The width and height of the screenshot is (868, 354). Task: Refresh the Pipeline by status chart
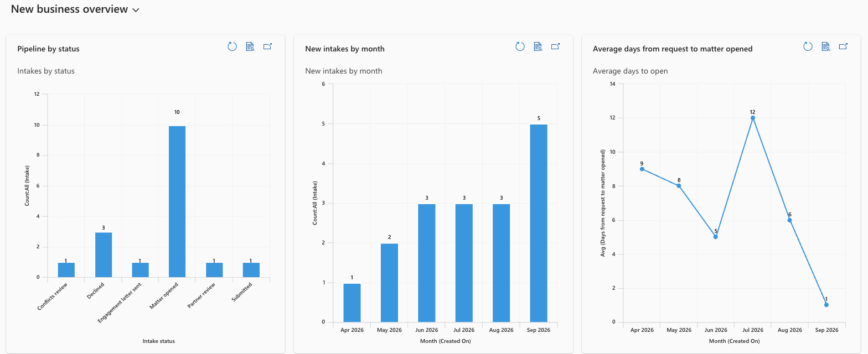pyautogui.click(x=232, y=47)
